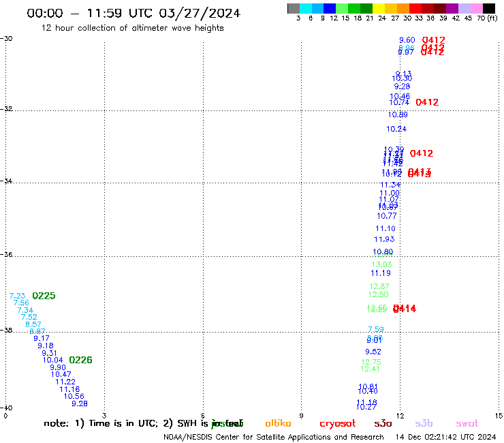Click the wave height value '9.31'

(49, 353)
